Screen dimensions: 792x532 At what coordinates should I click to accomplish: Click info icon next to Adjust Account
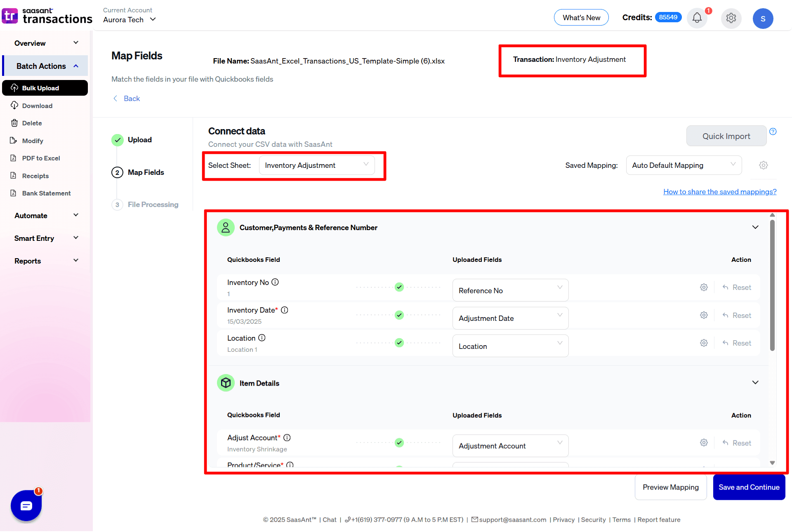click(x=287, y=438)
